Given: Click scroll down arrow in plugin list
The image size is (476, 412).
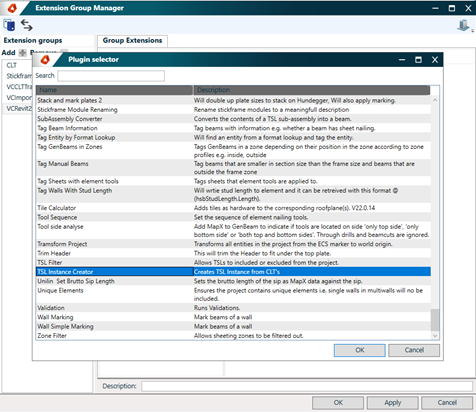Looking at the screenshot, I should 435,336.
